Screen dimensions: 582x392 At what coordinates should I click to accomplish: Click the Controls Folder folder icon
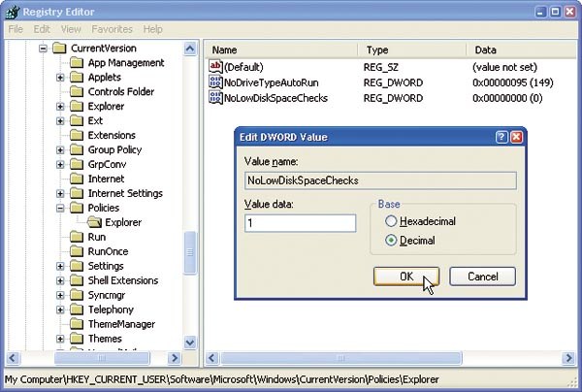pyautogui.click(x=77, y=91)
